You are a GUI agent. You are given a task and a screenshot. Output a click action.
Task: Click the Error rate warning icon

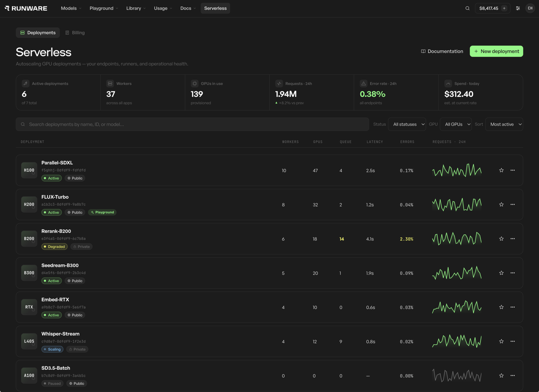point(364,84)
